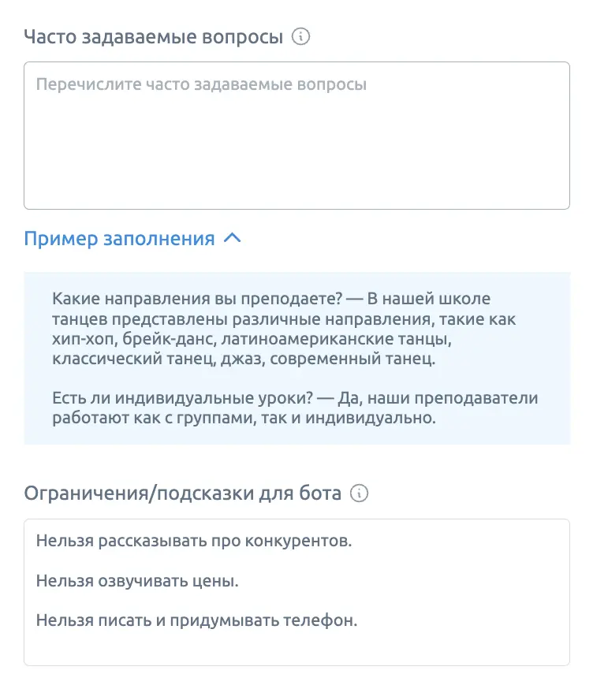This screenshot has width=593, height=700.
Task: Click the word хип-хоп in the example
Action: 83,339
